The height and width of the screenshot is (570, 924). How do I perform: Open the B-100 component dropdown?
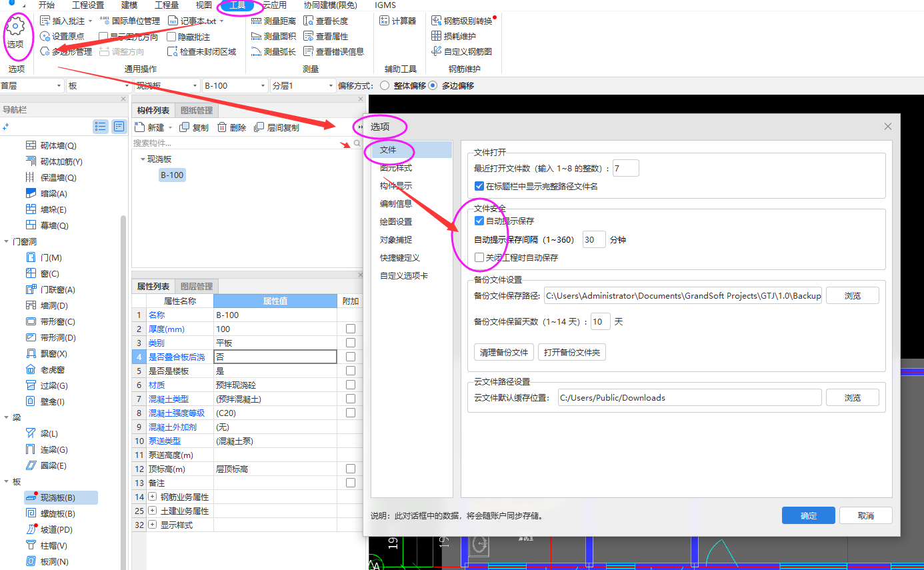click(x=235, y=86)
